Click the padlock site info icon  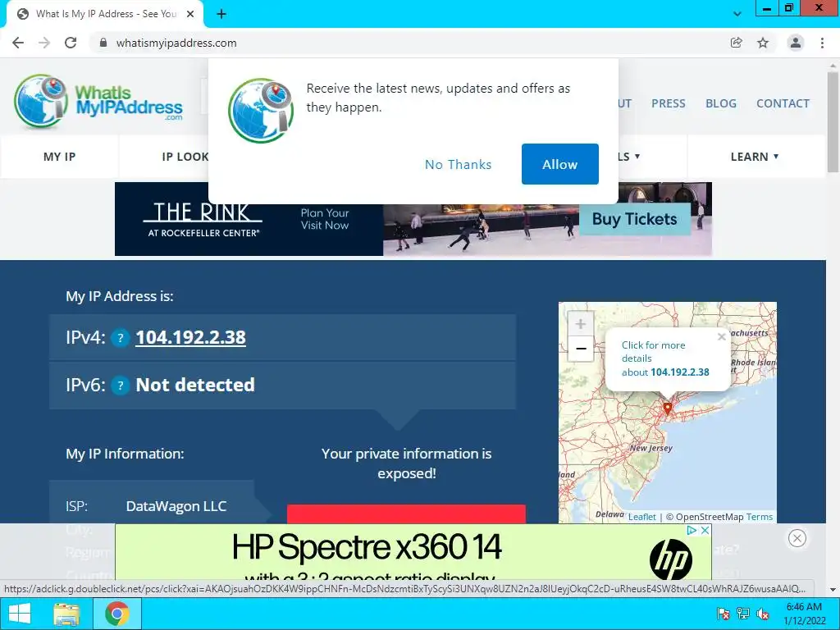pyautogui.click(x=103, y=43)
